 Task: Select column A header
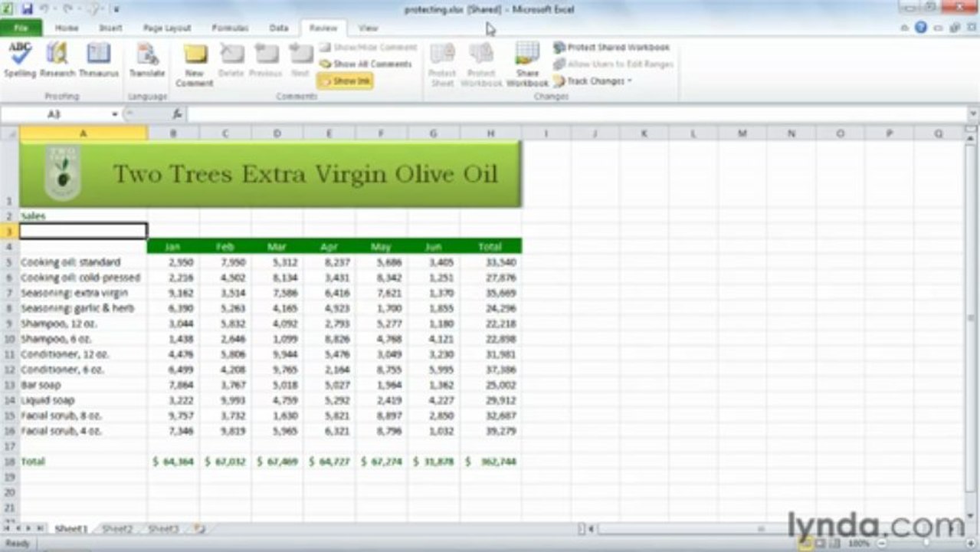(x=84, y=133)
